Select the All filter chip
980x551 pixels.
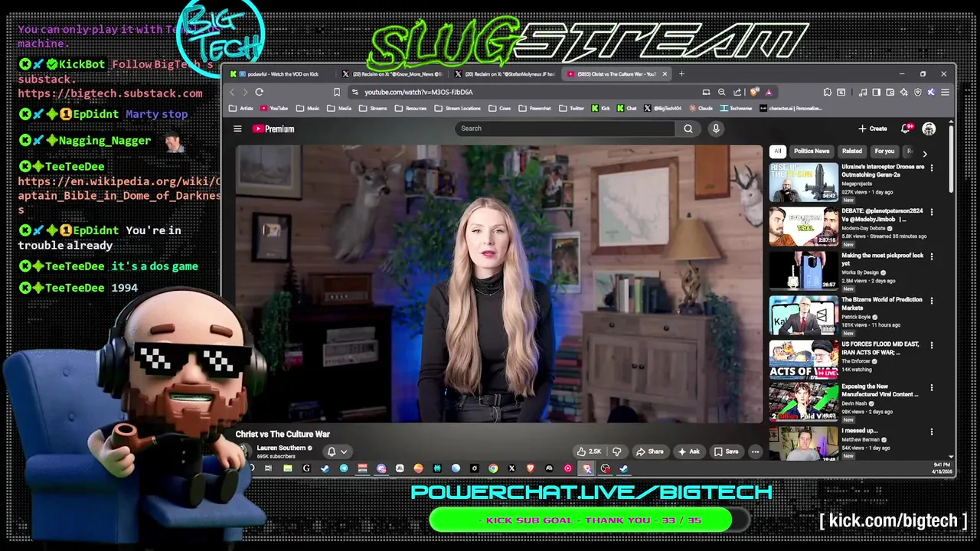(x=777, y=152)
